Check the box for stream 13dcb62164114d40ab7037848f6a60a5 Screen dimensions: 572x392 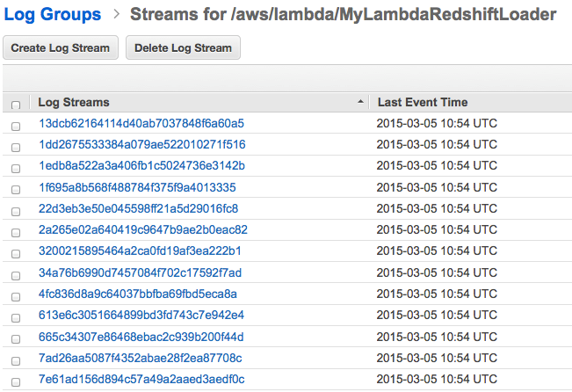pos(16,127)
